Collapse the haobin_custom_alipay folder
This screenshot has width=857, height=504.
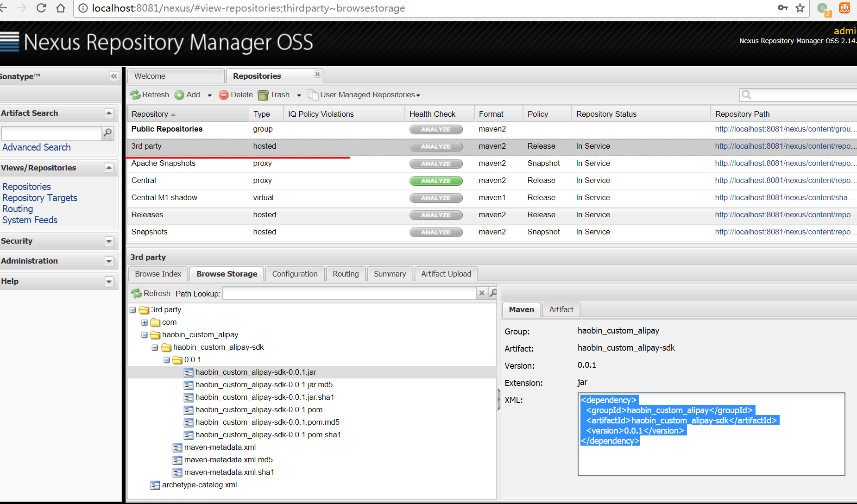coord(145,335)
